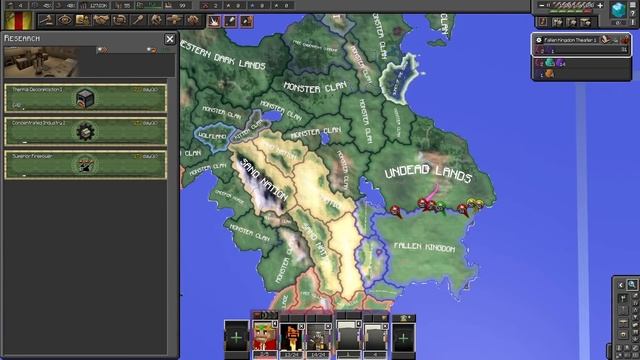Click the Research panel header picture
The width and height of the screenshot is (640, 360).
(41, 62)
